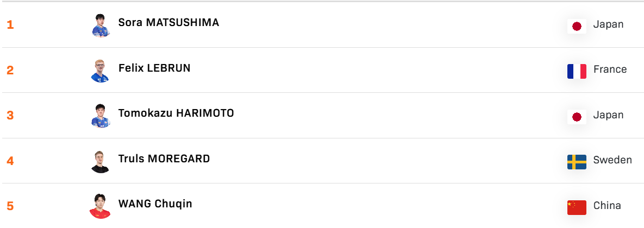The height and width of the screenshot is (228, 644).
Task: Click the Japan flag icon beside Sora Matsushima
Action: pyautogui.click(x=577, y=26)
